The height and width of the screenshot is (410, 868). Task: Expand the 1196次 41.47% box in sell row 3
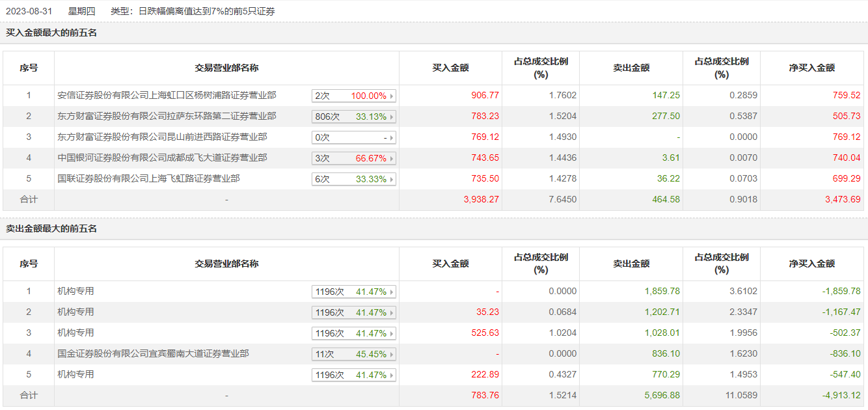[x=354, y=334]
